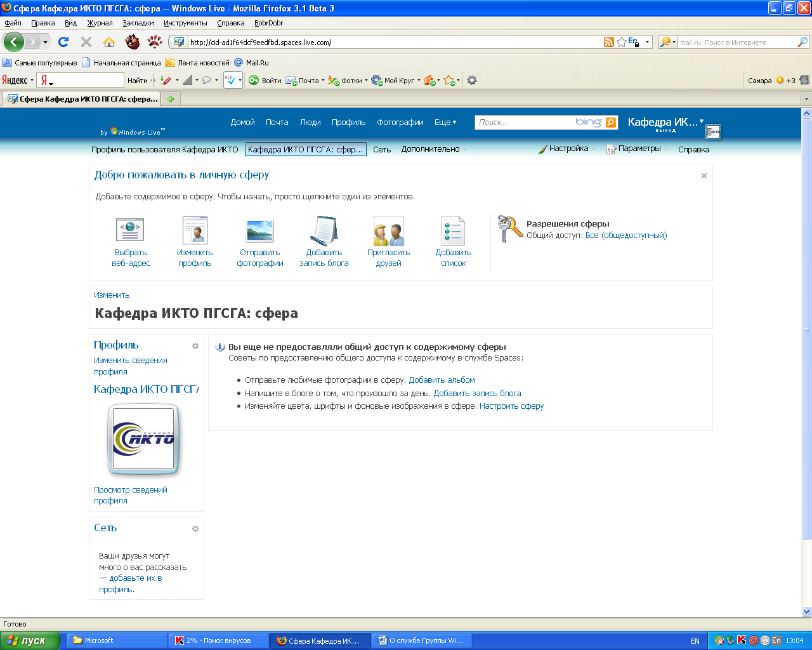This screenshot has height=650, width=812.
Task: Open the Кафедра ИК… account dropdown arrow
Action: pyautogui.click(x=702, y=121)
